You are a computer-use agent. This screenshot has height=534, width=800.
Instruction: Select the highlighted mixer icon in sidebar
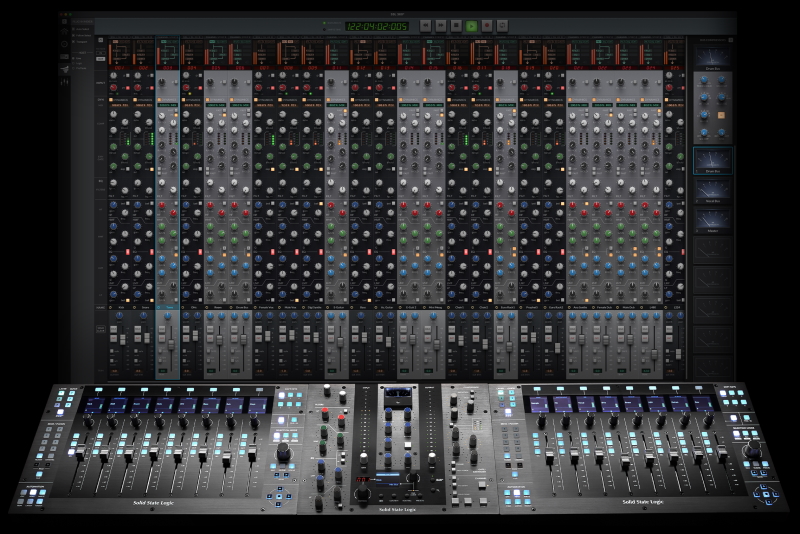click(64, 69)
